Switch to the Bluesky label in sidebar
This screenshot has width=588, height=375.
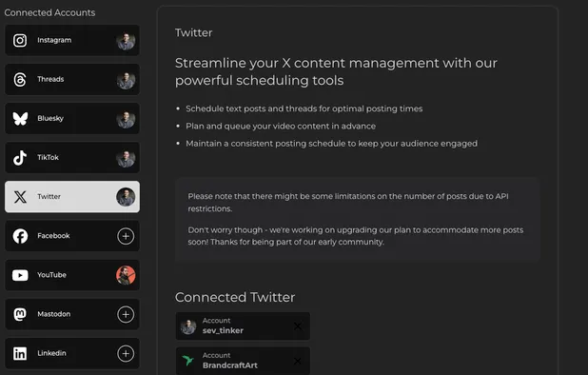point(50,118)
